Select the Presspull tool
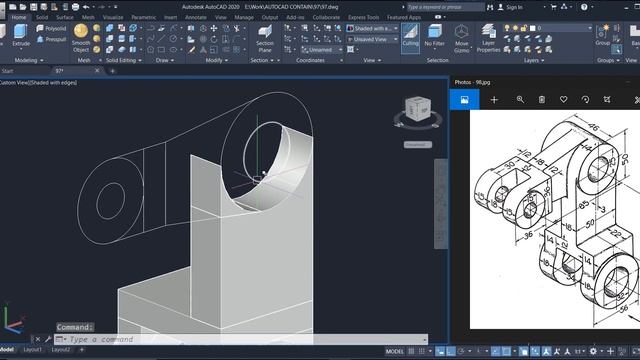This screenshot has height=360, width=640. 51,40
